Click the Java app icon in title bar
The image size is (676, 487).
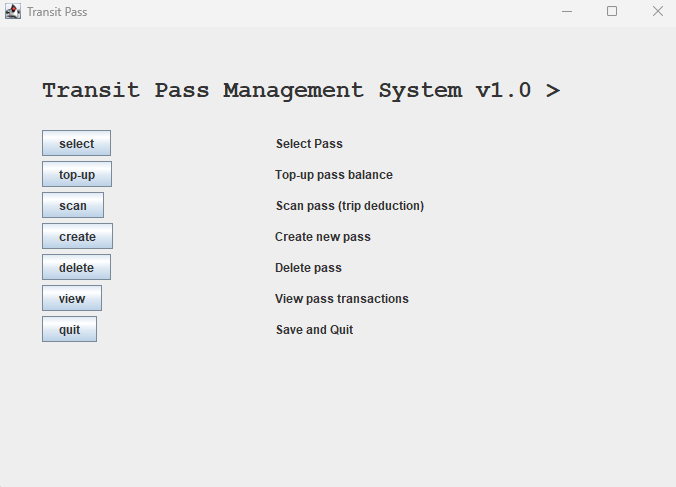tap(13, 12)
